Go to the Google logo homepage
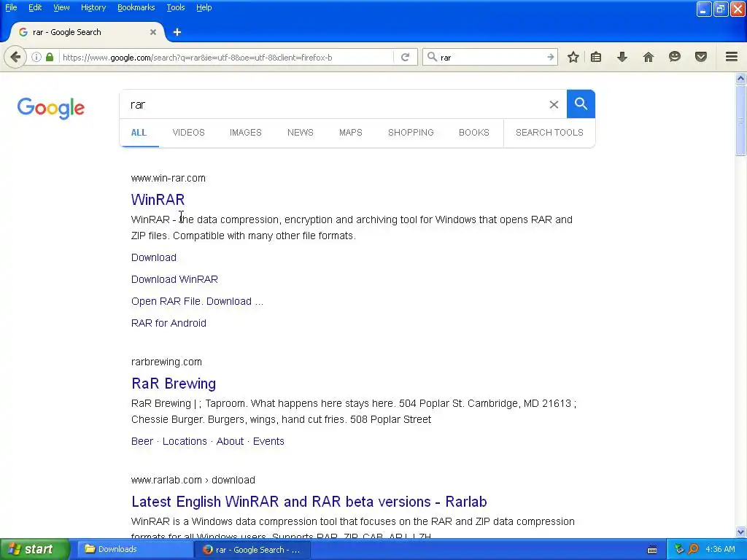Screen dimensions: 747x560 click(51, 108)
